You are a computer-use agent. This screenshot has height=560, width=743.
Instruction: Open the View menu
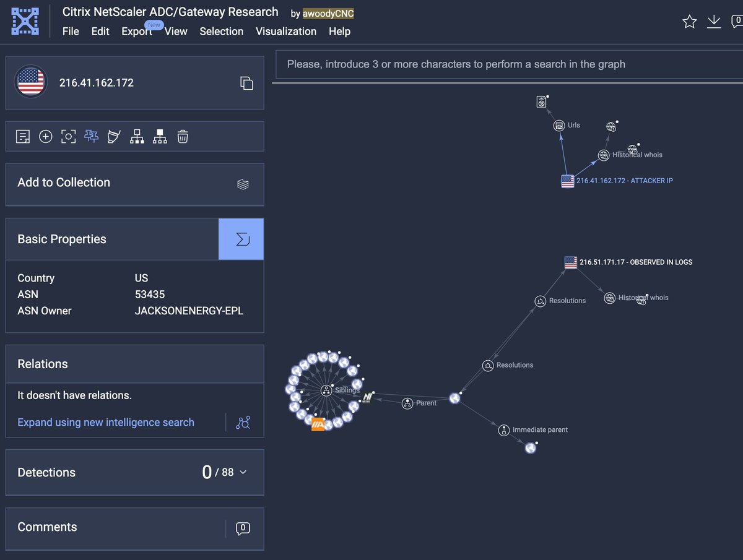pos(176,31)
